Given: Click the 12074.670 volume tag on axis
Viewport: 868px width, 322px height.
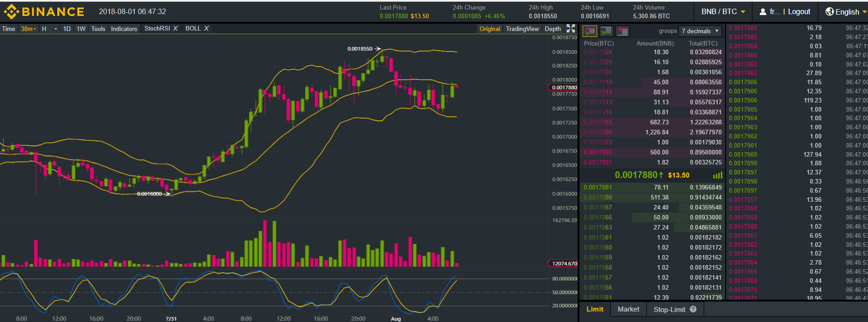Looking at the screenshot, I should [x=563, y=263].
